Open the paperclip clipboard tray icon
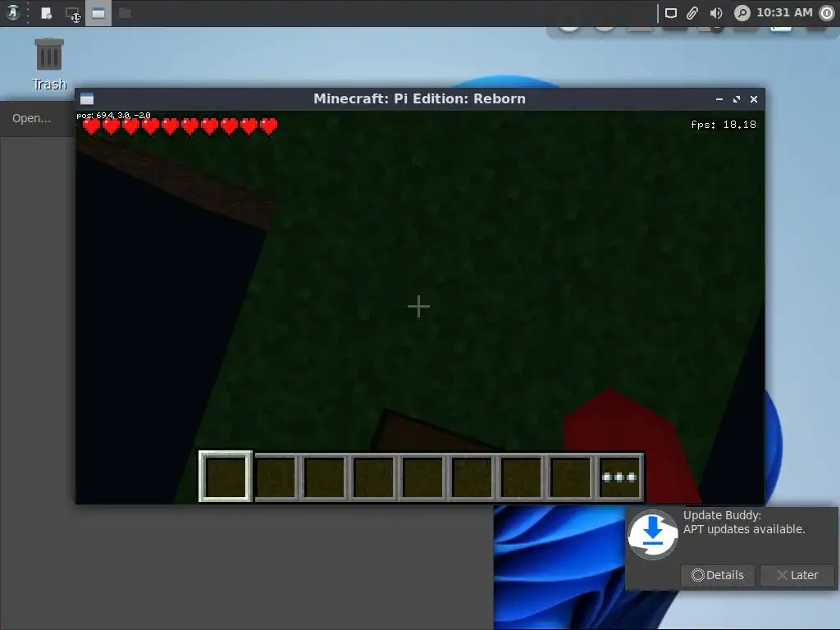 [692, 13]
